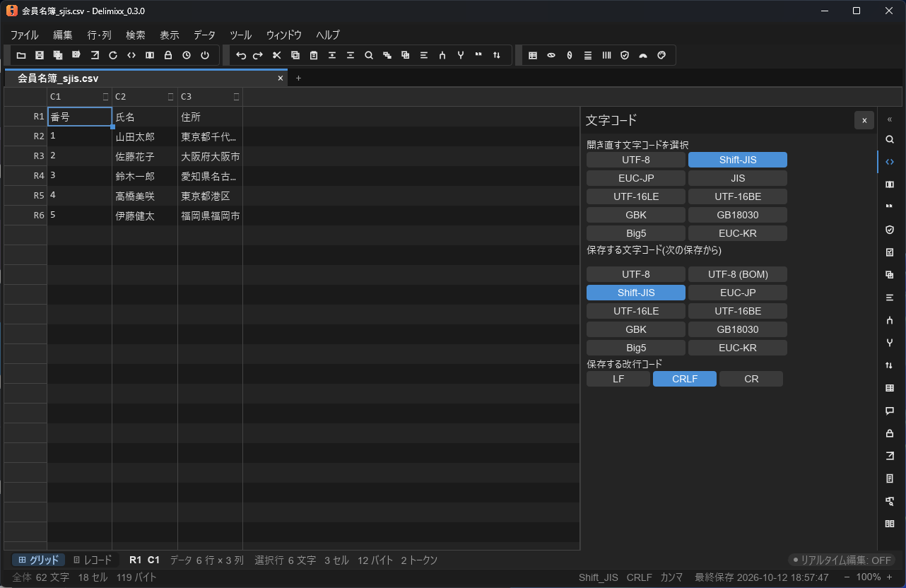906x588 pixels.
Task: Click the clock history icon in toolbar
Action: (187, 55)
